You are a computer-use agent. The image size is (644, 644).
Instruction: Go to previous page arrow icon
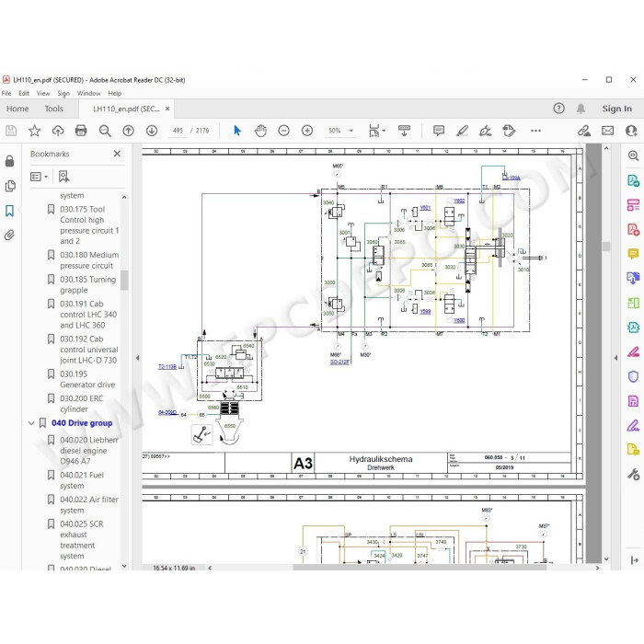pyautogui.click(x=129, y=131)
